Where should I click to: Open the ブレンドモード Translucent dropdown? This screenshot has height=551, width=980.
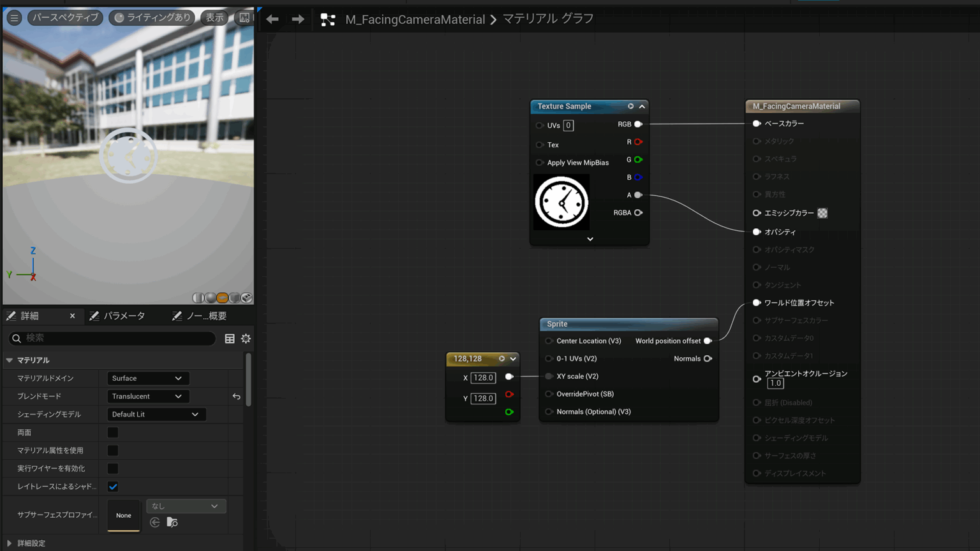point(147,396)
